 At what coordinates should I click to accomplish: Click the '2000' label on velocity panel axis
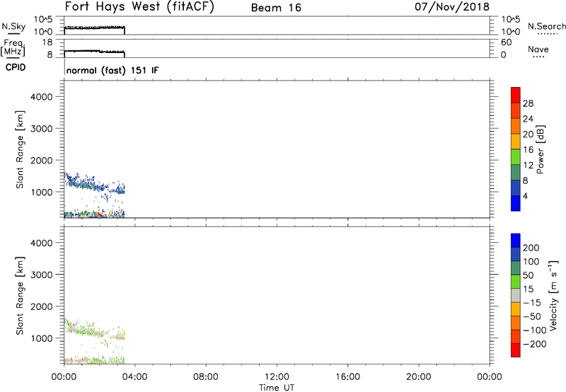(42, 306)
